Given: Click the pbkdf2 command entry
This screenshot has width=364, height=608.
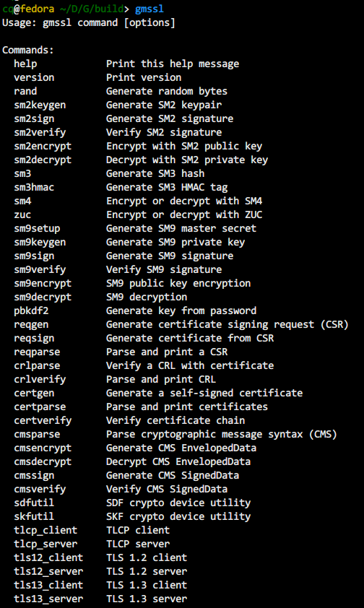Looking at the screenshot, I should [31, 310].
